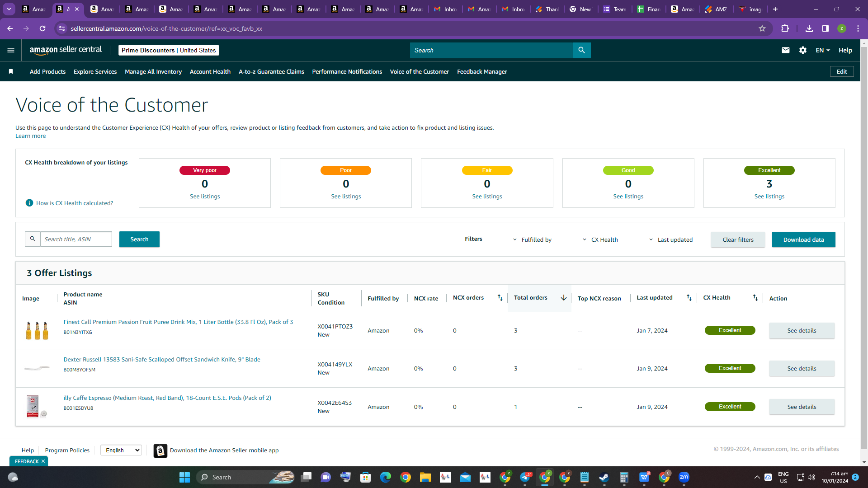Click the Windows taskbar Search box

coord(246,477)
